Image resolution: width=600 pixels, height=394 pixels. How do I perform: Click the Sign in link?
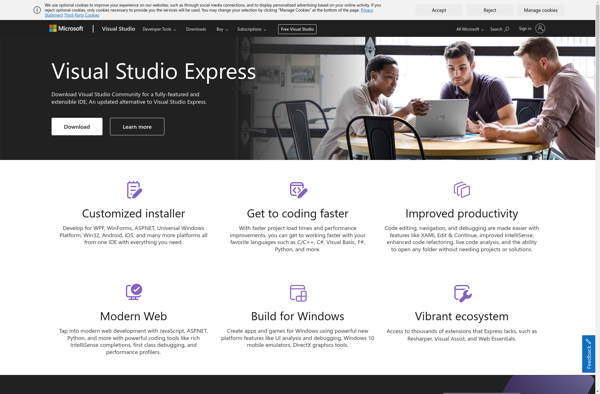coord(525,29)
